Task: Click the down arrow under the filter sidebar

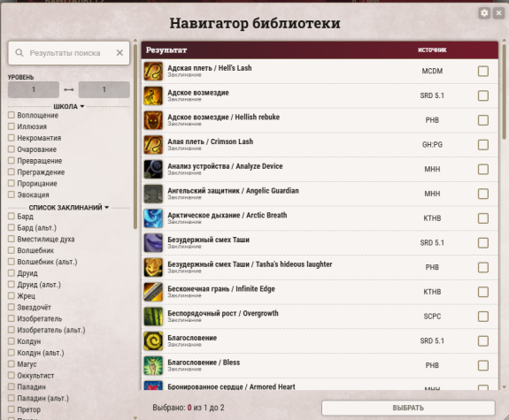Action: click(x=135, y=417)
